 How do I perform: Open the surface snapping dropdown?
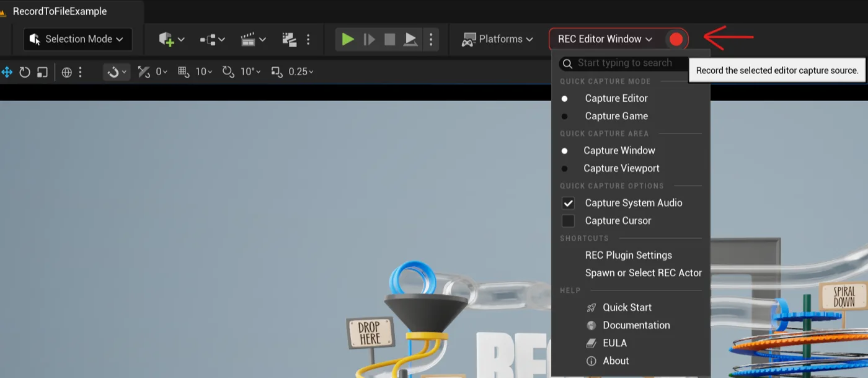(116, 72)
